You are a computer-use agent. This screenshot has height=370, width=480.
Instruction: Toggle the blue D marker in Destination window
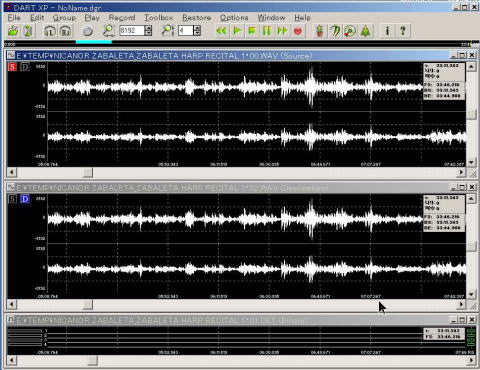click(x=25, y=199)
